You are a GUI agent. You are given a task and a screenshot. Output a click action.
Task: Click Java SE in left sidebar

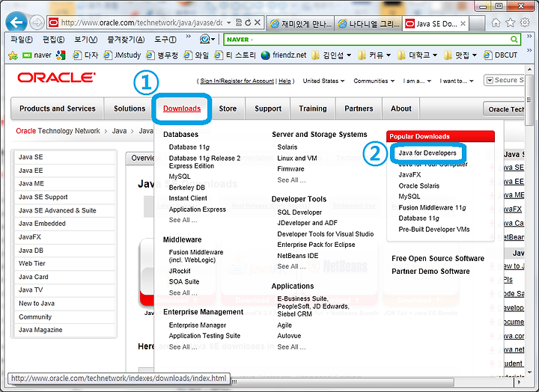tap(64, 157)
